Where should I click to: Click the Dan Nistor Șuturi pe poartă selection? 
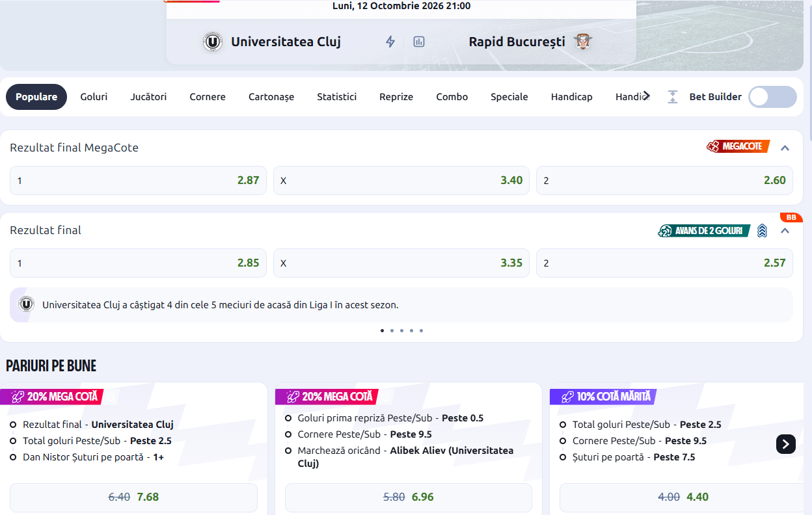(x=93, y=457)
